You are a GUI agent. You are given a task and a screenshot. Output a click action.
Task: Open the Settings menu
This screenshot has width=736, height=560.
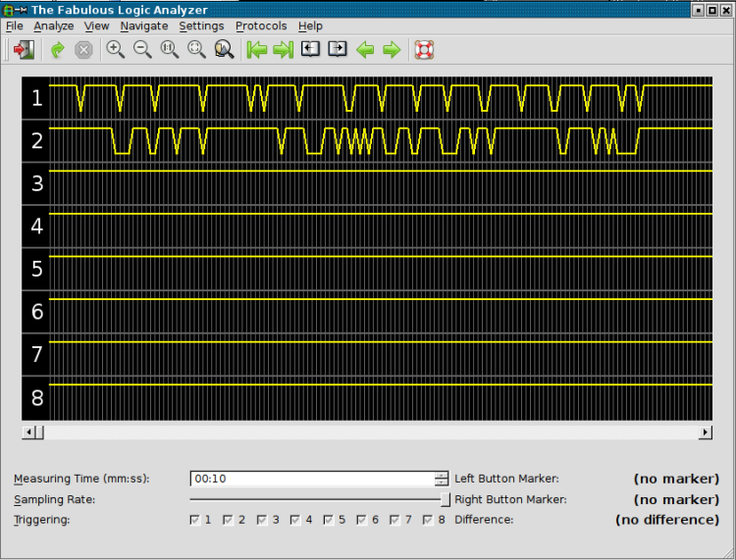[201, 25]
